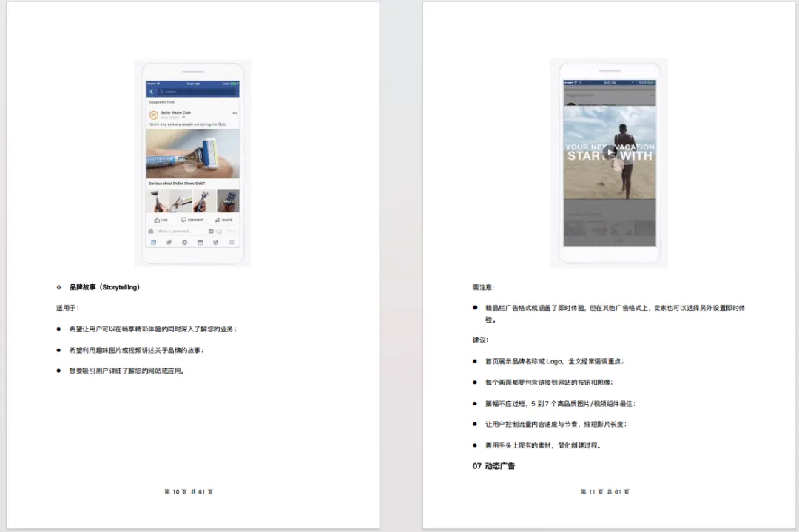This screenshot has height=532, width=799.
Task: Play the vacation video advertisement
Action: tap(610, 152)
